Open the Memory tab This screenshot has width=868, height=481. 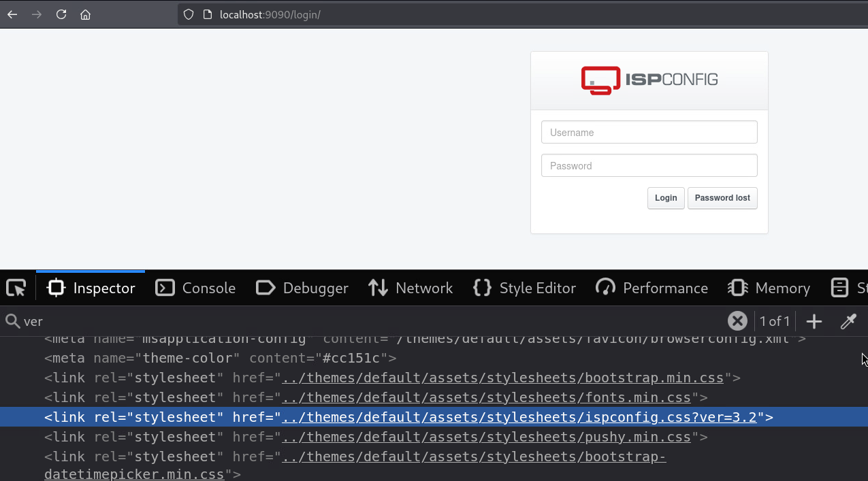769,288
